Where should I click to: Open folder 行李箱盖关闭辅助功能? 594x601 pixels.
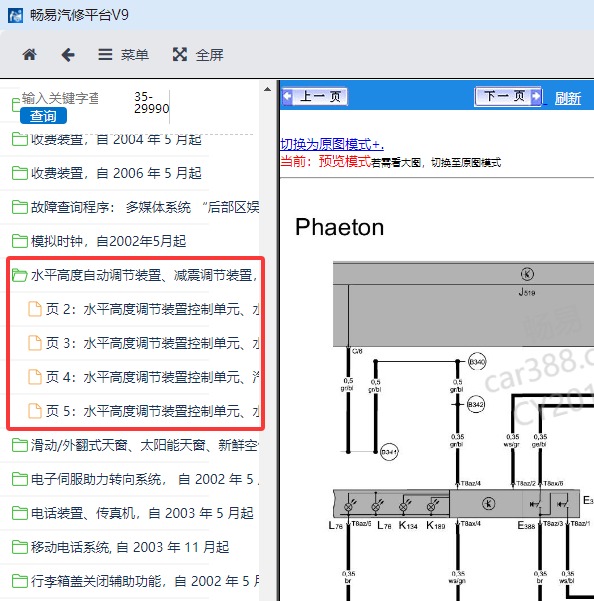(135, 581)
